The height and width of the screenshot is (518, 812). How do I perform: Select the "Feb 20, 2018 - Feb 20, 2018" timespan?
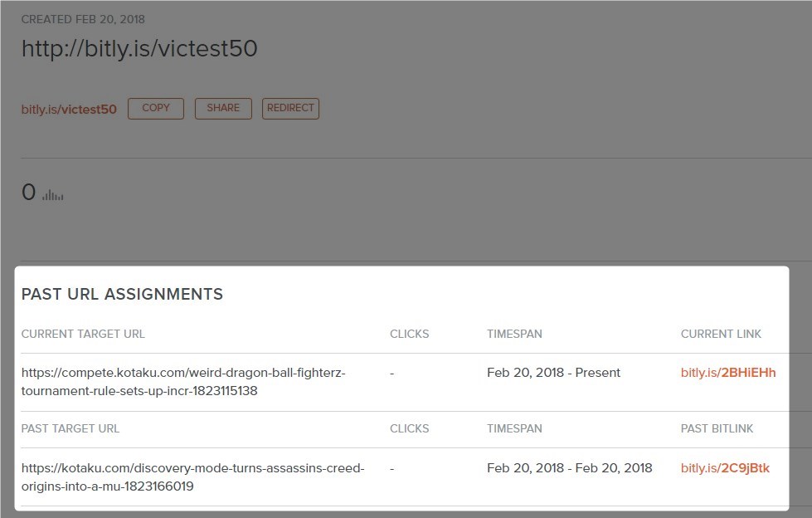570,468
